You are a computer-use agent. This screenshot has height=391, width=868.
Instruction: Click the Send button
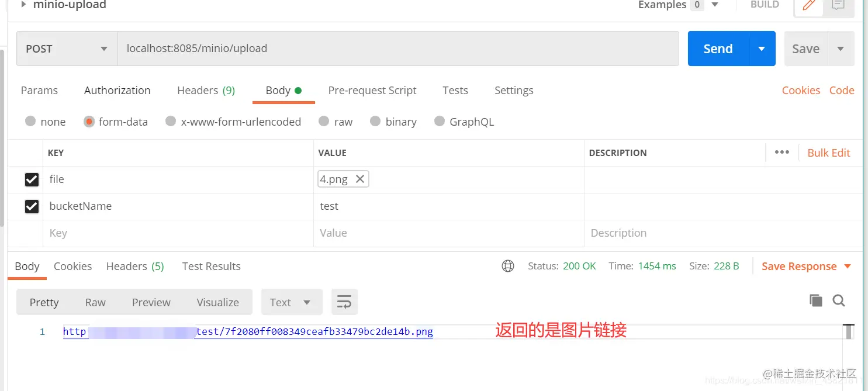[x=718, y=49]
